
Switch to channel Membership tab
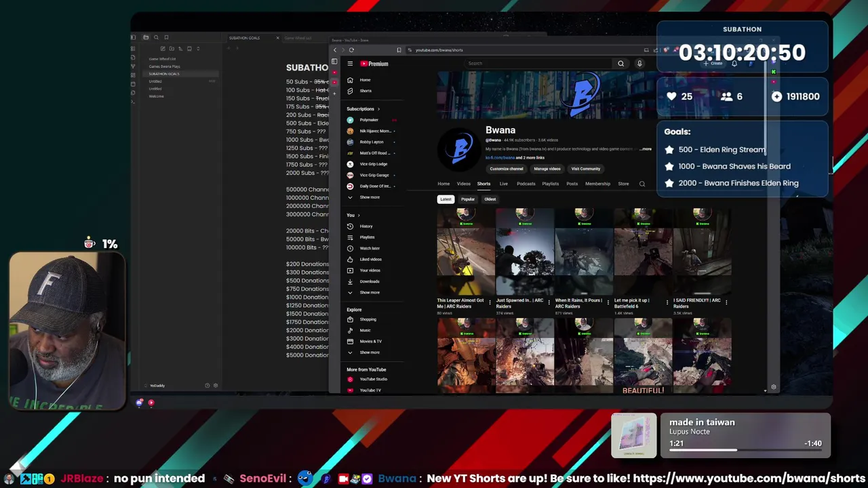pyautogui.click(x=597, y=184)
